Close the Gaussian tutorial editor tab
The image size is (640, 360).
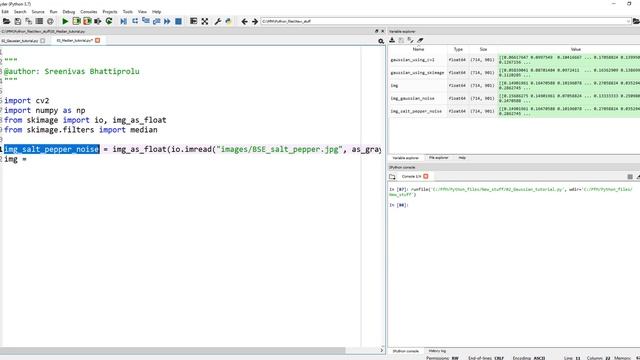tap(43, 41)
